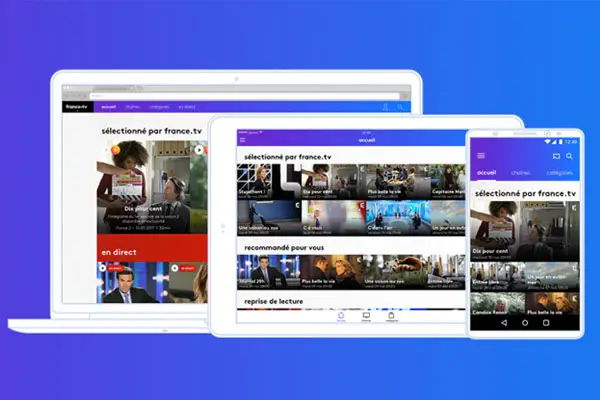Open Une saison au zoo in tablet selection grid
The height and width of the screenshot is (400, 600).
pyautogui.click(x=269, y=218)
